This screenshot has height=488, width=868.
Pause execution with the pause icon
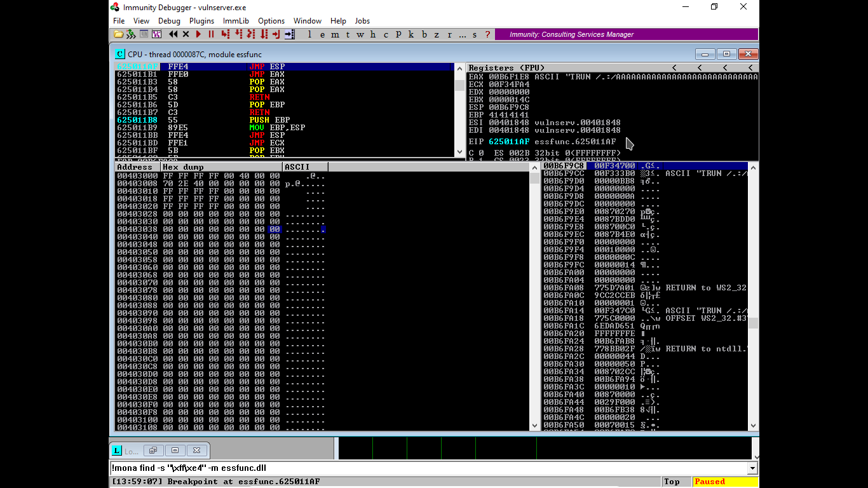212,34
